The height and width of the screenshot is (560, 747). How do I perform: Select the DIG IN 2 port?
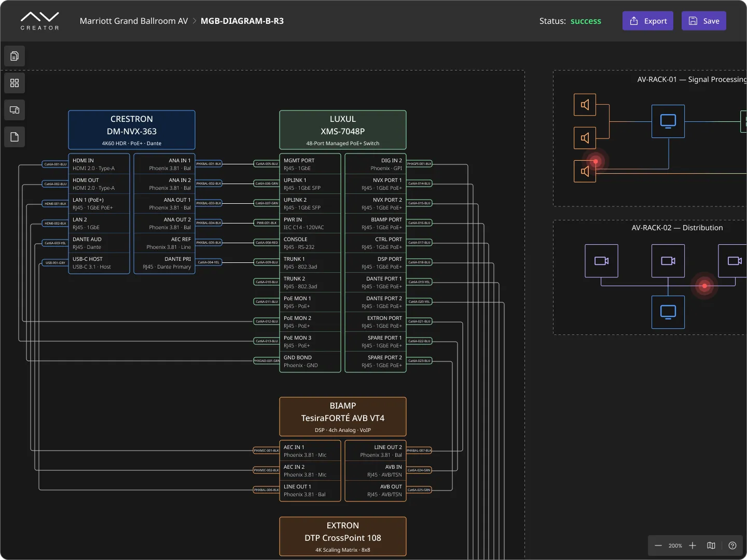(376, 164)
